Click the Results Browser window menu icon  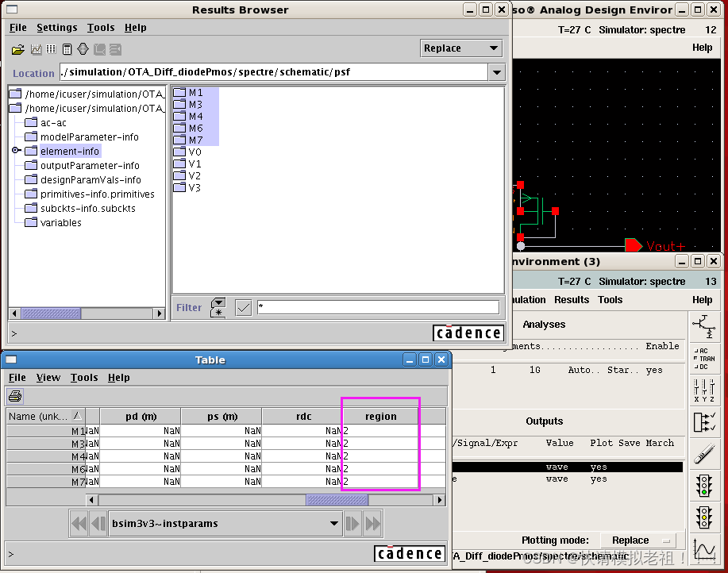[12, 10]
